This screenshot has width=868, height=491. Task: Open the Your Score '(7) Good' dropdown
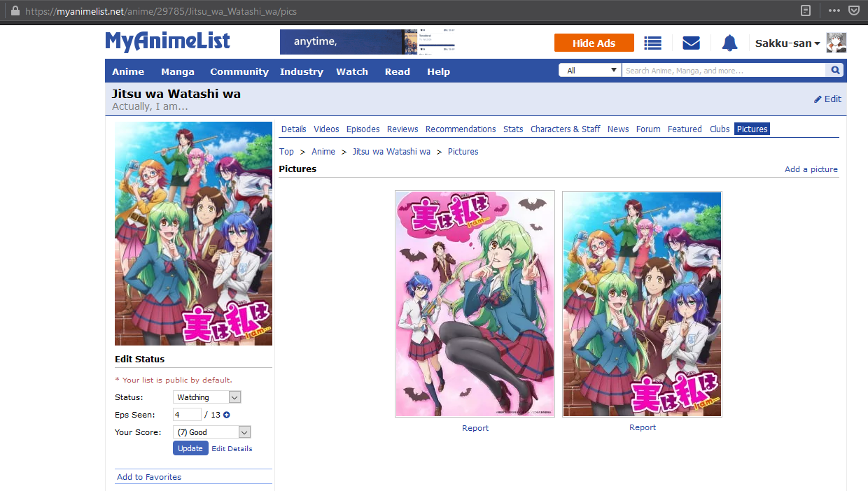click(212, 432)
